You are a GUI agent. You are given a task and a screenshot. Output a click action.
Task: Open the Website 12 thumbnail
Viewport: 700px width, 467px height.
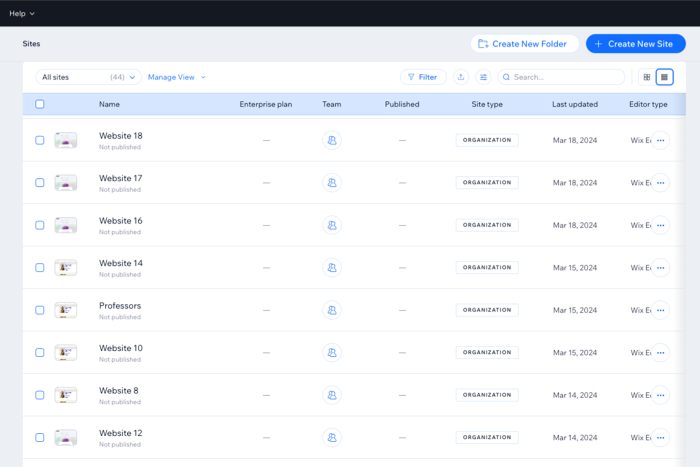[x=66, y=437]
